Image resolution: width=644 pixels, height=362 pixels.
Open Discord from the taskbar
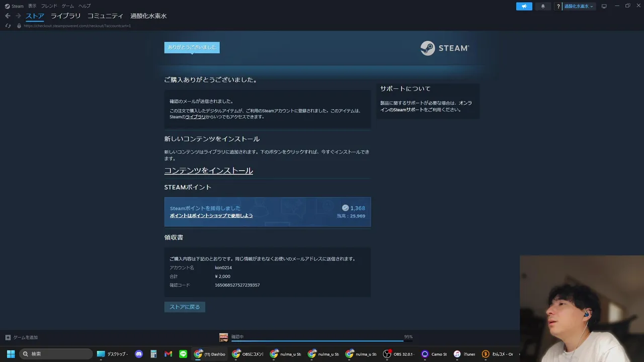[139, 354]
